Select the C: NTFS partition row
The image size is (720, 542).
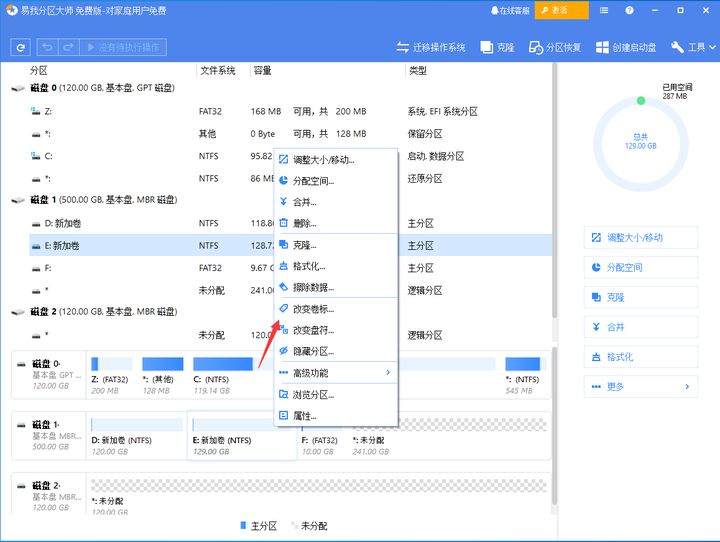click(290, 156)
